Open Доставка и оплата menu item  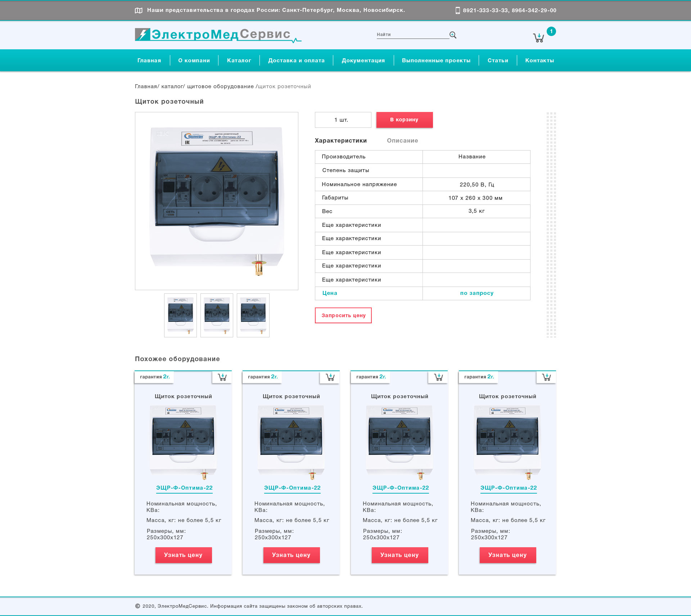296,60
